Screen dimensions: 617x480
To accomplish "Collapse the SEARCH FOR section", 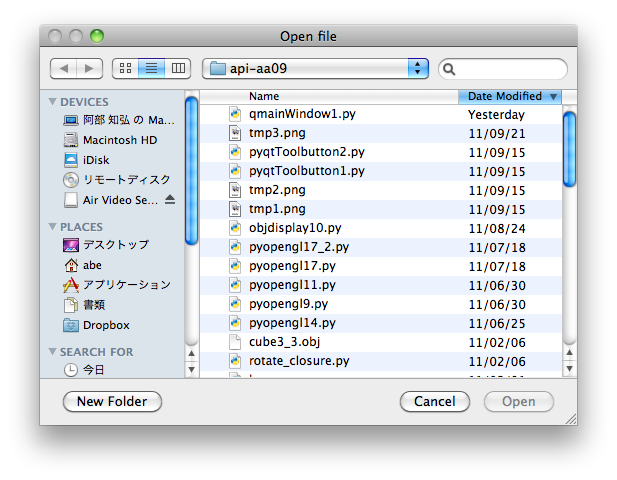I will [52, 351].
